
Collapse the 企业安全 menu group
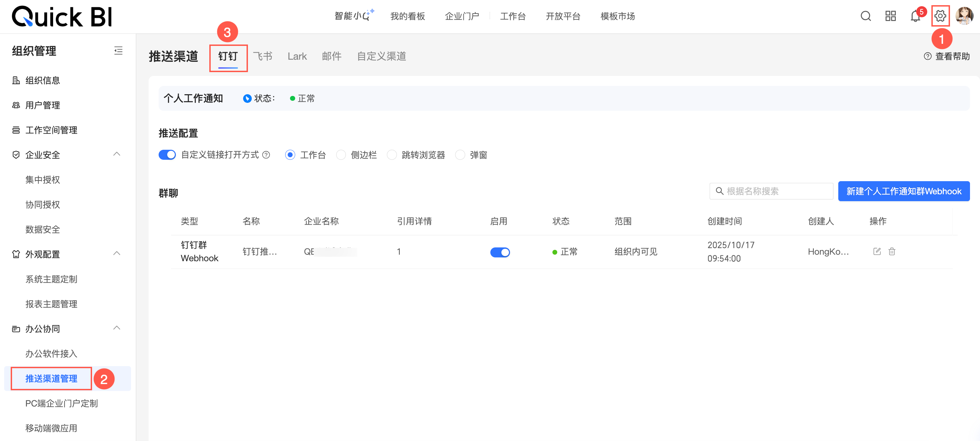click(x=117, y=154)
